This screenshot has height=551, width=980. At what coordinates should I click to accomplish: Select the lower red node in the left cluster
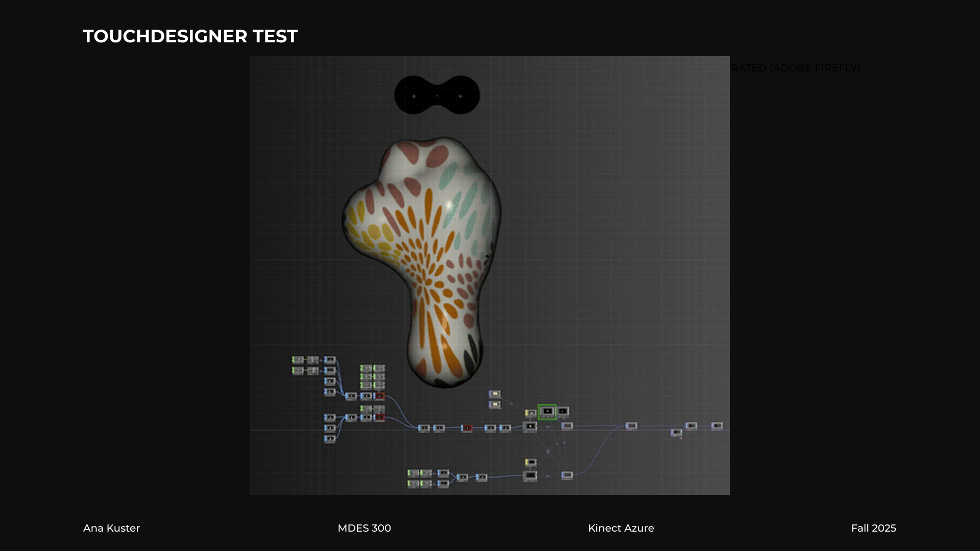[x=380, y=418]
